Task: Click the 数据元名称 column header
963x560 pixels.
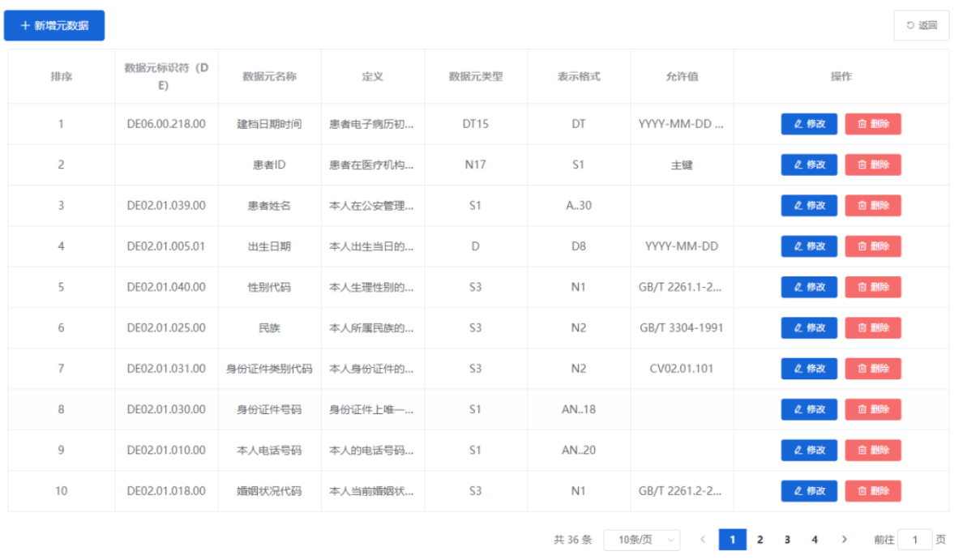Action: (x=269, y=77)
